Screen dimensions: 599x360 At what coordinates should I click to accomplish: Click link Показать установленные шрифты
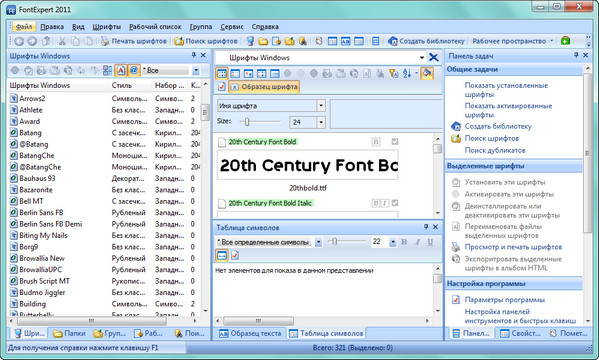[x=506, y=90]
